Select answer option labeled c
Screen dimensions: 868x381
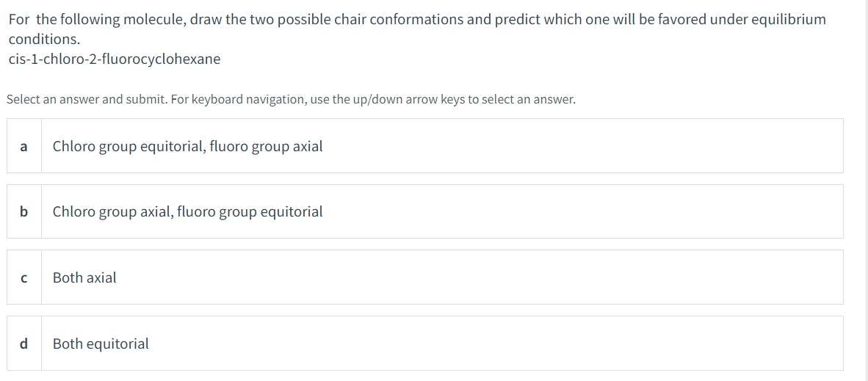pos(23,277)
